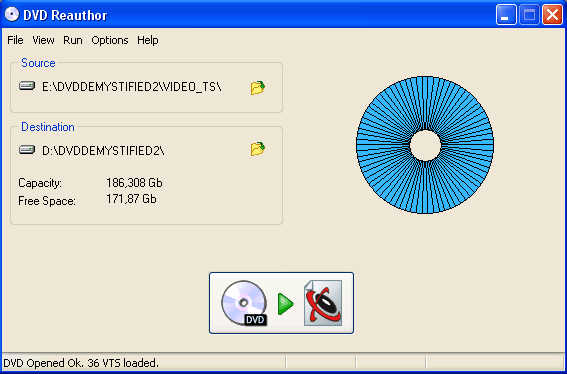Click the green play arrow

[x=286, y=304]
